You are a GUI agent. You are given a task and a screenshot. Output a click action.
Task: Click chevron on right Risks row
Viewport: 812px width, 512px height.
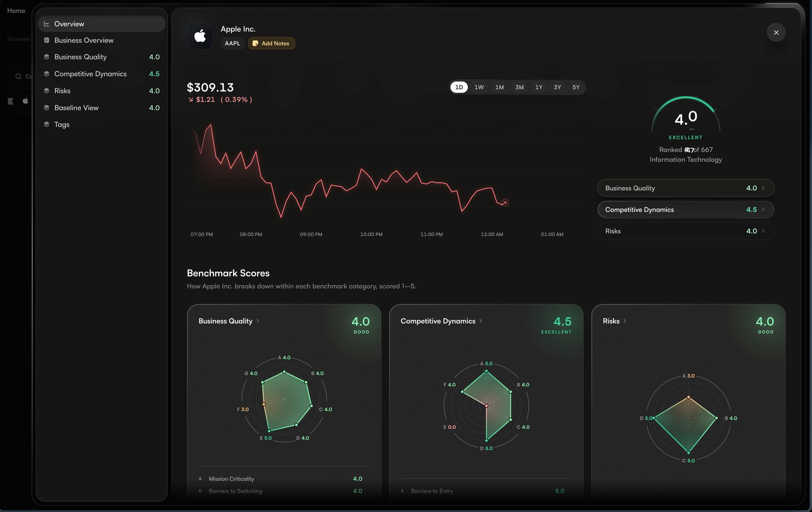(763, 231)
